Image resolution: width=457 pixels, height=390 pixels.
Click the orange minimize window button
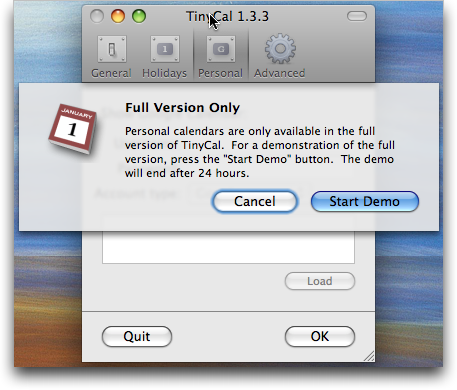click(x=118, y=16)
